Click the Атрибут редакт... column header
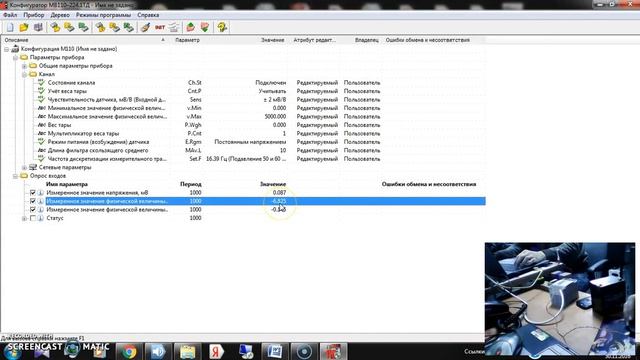640x360 pixels. pos(314,40)
